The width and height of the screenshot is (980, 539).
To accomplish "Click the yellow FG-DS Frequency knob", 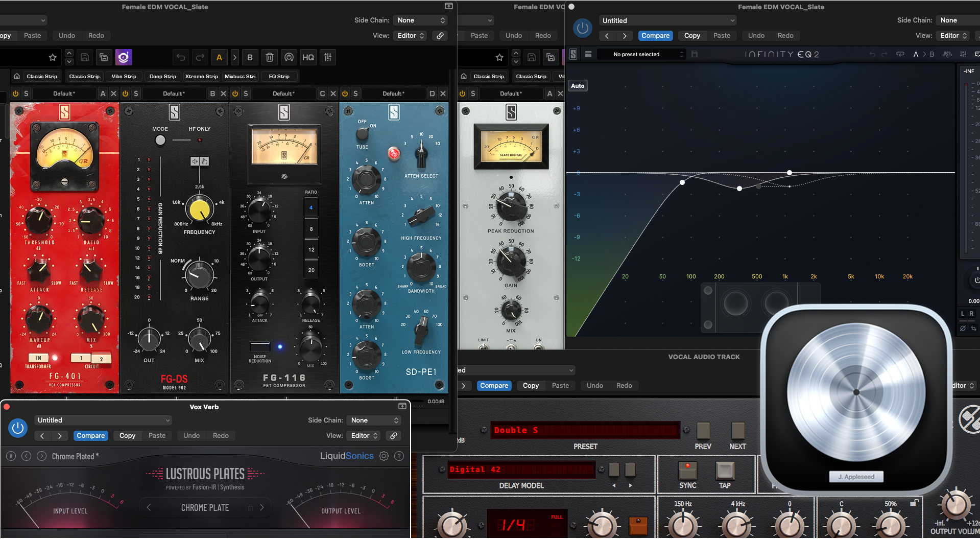I will pos(199,209).
